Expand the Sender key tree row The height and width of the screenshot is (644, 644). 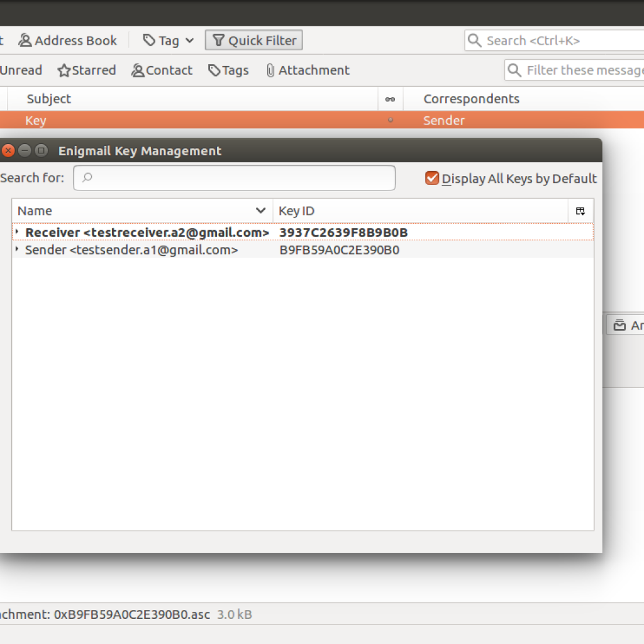coord(17,250)
